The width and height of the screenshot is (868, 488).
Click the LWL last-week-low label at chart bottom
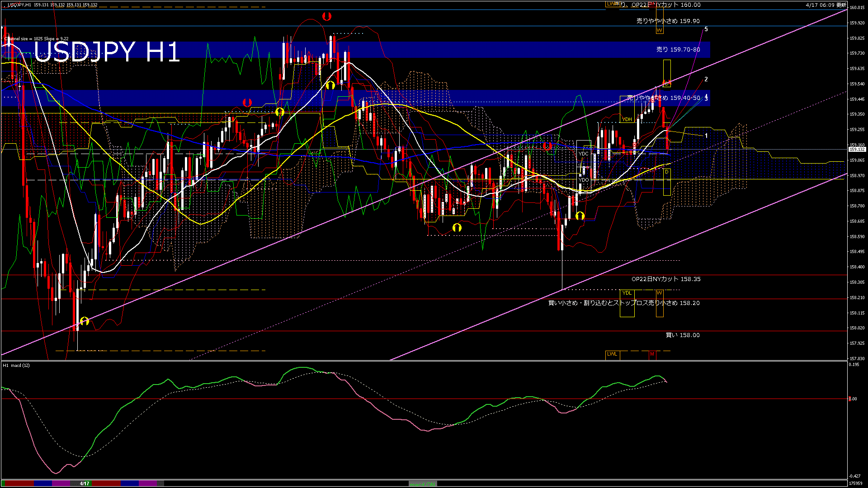point(612,354)
